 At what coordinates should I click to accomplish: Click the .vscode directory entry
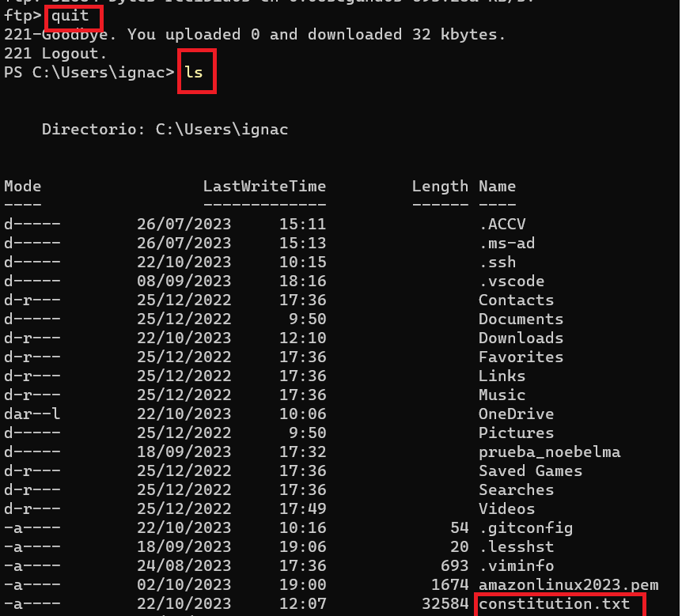511,282
